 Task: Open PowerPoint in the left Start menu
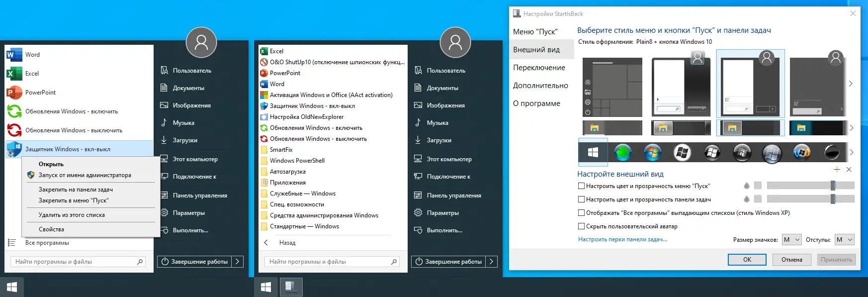pos(79,93)
